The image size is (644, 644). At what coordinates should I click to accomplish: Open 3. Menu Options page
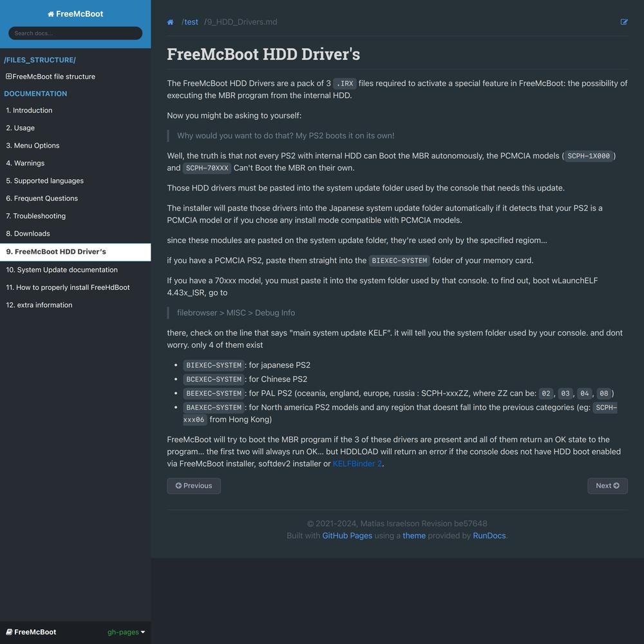[75, 146]
